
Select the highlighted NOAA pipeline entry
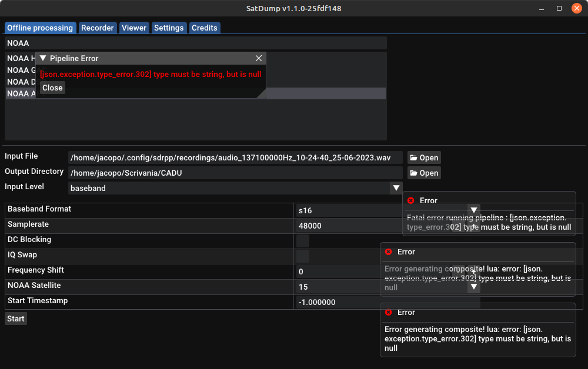click(x=323, y=93)
